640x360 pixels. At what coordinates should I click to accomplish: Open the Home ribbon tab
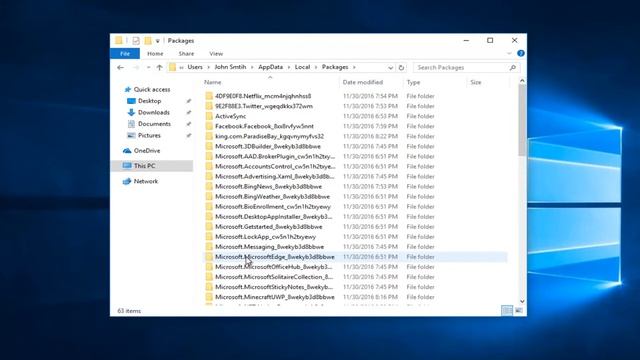pos(155,53)
